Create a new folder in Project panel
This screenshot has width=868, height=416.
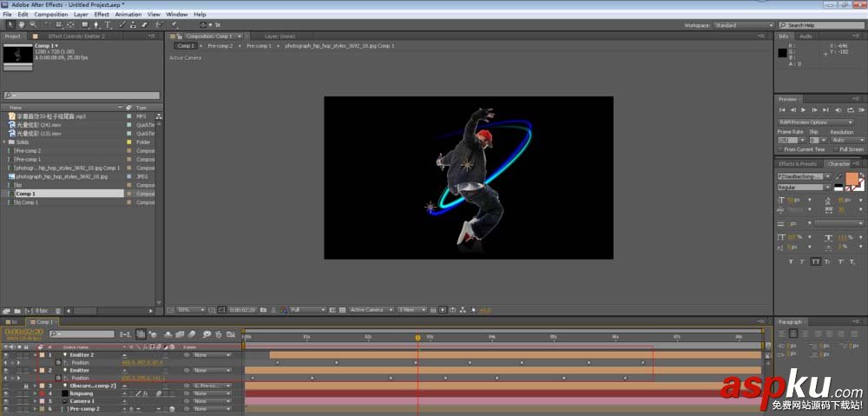click(17, 310)
